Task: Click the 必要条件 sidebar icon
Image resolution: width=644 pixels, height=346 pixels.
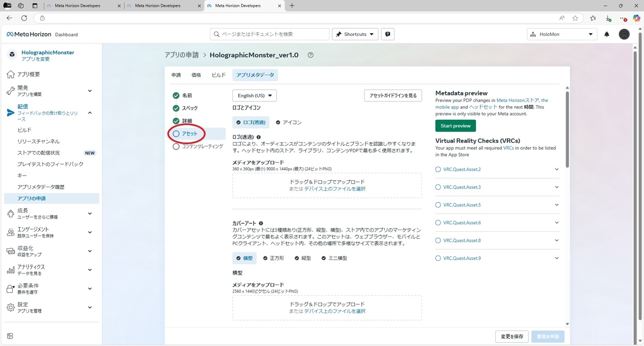Action: 11,289
